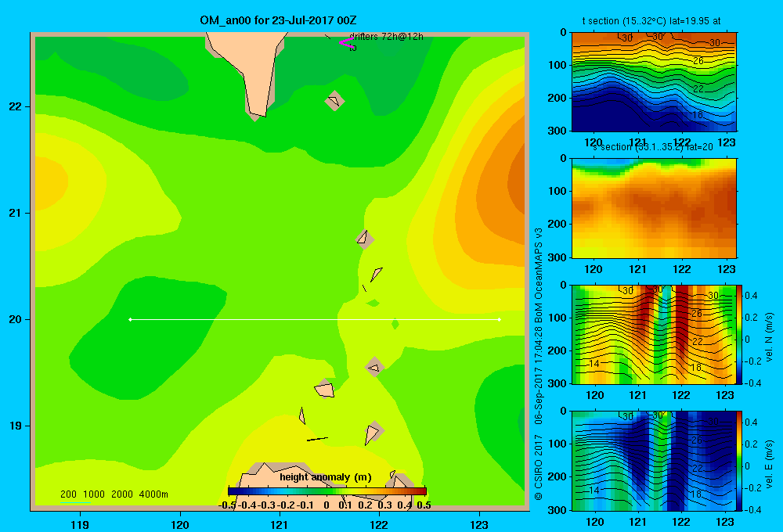This screenshot has height=532, width=783.
Task: Click the 't section (15..32°C) lat=19.95' title
Action: pyautogui.click(x=651, y=21)
